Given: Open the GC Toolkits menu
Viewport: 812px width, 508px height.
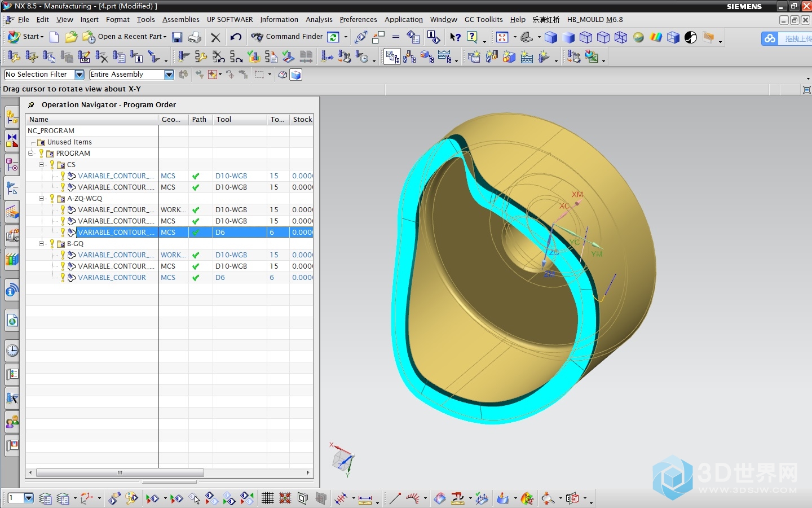Looking at the screenshot, I should (x=483, y=19).
